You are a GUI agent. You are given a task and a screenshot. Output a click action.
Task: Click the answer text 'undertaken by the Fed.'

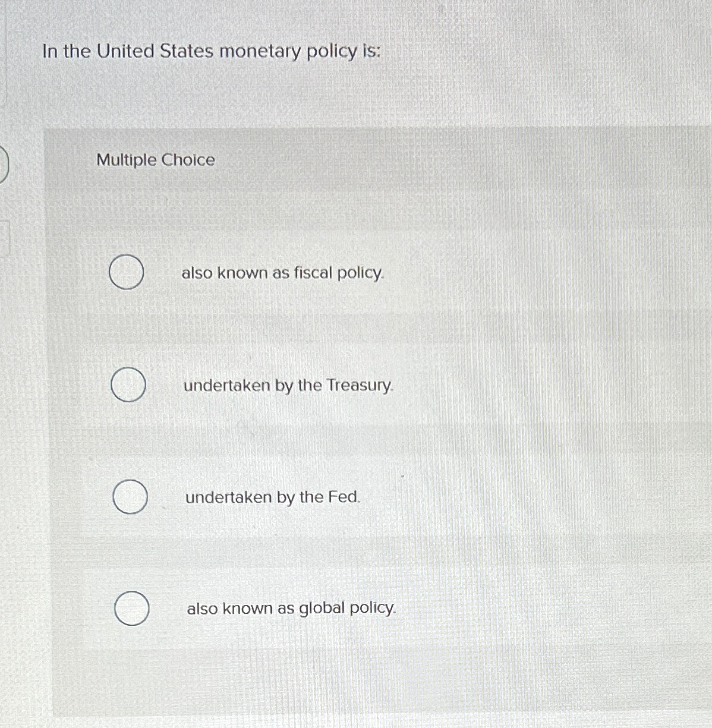coord(273,497)
